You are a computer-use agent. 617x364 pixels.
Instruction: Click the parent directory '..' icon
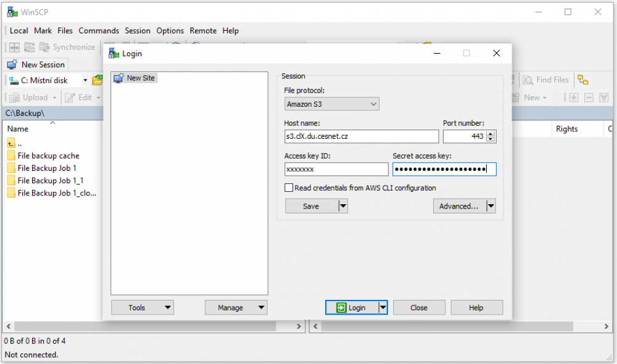(x=12, y=143)
